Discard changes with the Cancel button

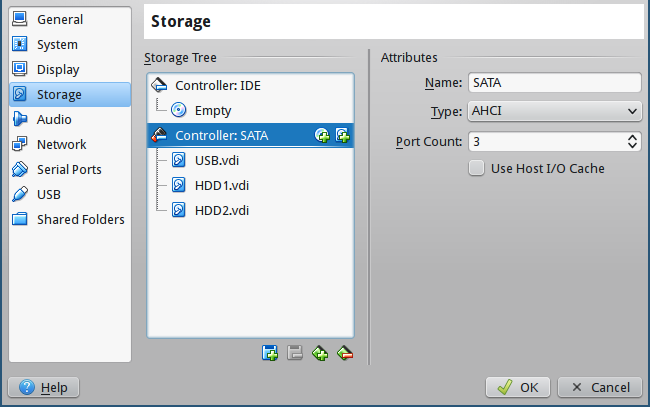[x=600, y=388]
